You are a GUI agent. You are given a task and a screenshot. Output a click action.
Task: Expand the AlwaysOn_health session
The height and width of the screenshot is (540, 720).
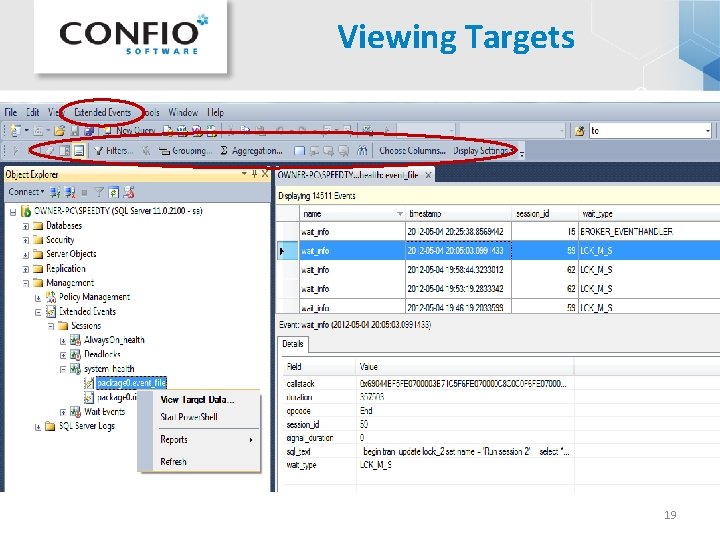pyautogui.click(x=63, y=341)
